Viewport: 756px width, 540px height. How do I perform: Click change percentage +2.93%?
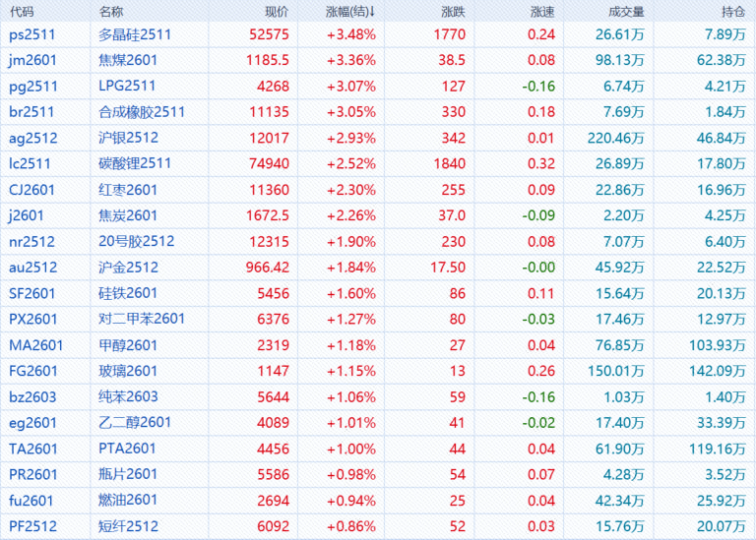[x=351, y=139]
